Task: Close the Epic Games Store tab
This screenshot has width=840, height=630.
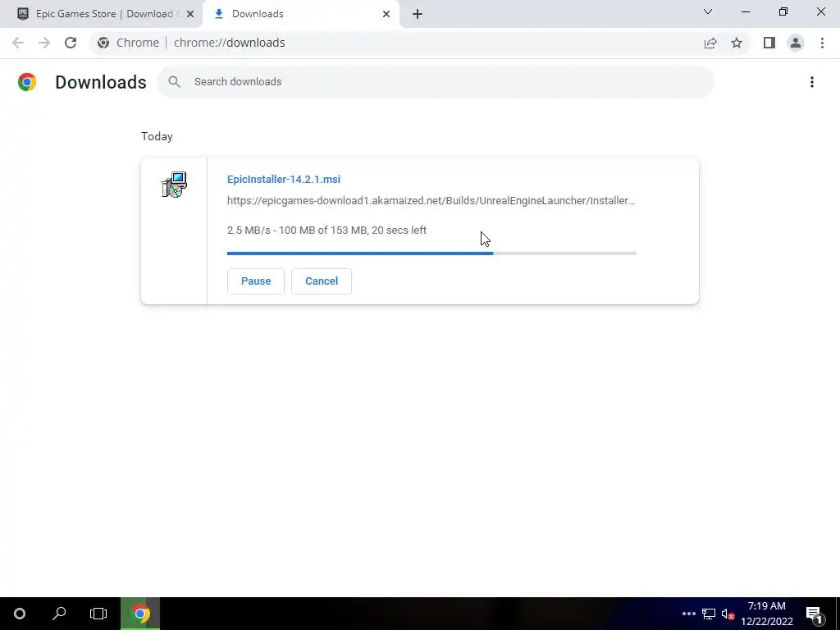Action: (x=190, y=14)
